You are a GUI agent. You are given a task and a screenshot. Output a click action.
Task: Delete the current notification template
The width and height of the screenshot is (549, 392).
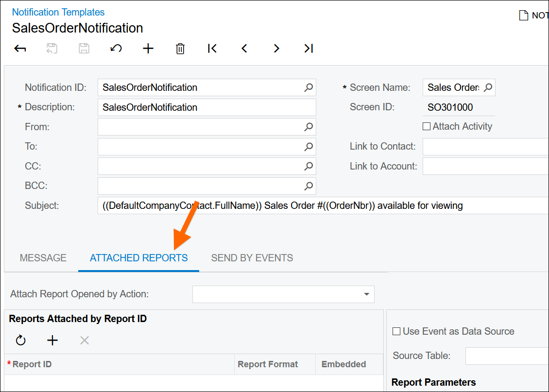click(x=180, y=49)
